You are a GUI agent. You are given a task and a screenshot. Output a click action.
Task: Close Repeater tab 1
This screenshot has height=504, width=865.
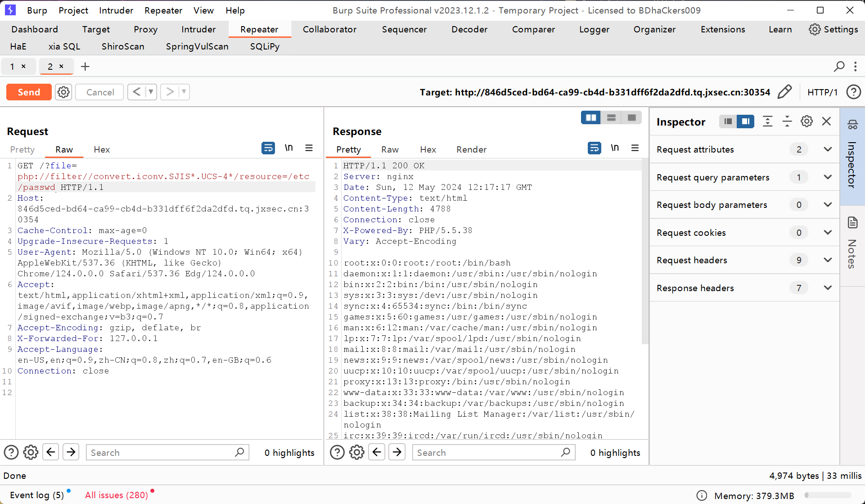tap(23, 67)
